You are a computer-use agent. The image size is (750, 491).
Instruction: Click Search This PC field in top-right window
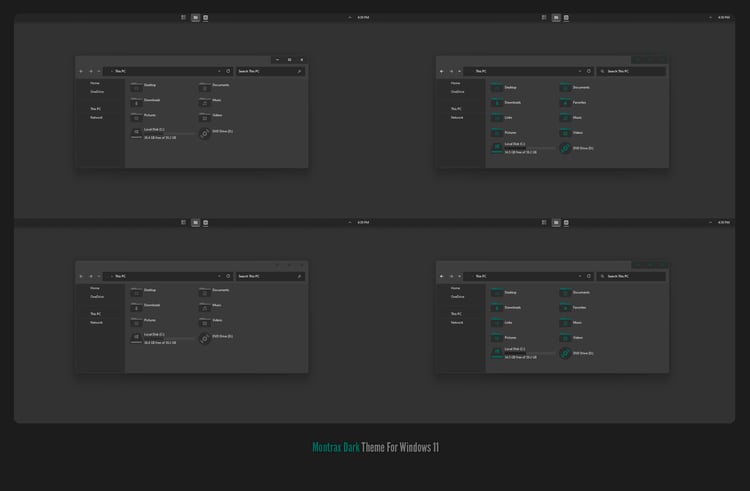pyautogui.click(x=631, y=71)
